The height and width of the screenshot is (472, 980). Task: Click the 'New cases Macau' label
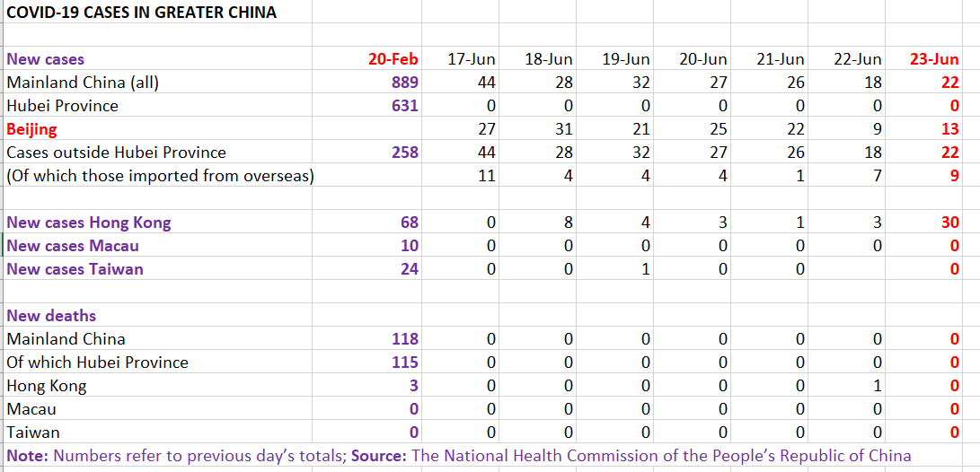pyautogui.click(x=73, y=246)
